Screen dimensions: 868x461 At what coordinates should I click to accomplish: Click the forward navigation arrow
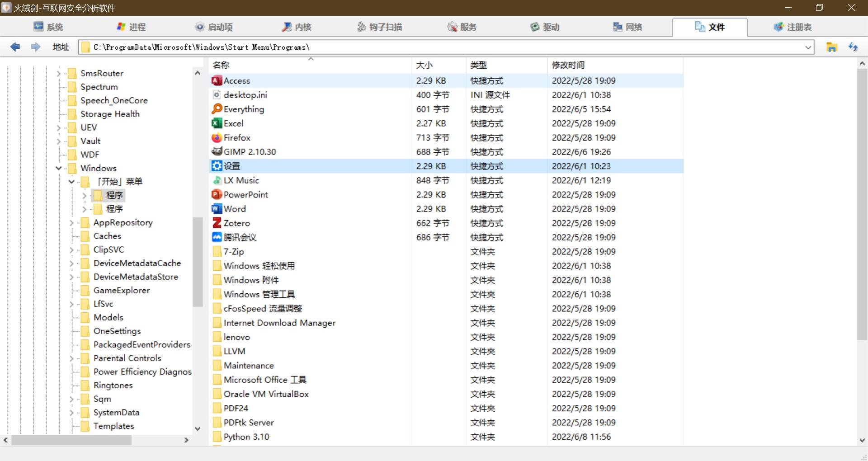click(x=36, y=47)
